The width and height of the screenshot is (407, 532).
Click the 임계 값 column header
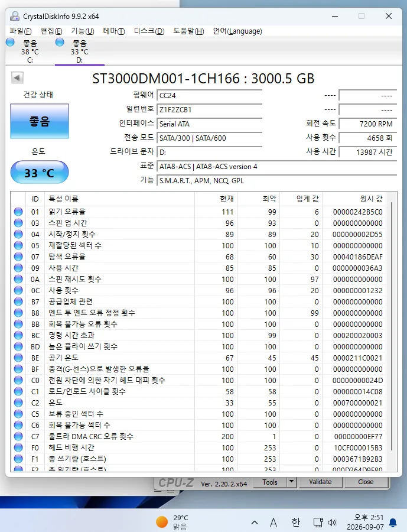pos(301,199)
